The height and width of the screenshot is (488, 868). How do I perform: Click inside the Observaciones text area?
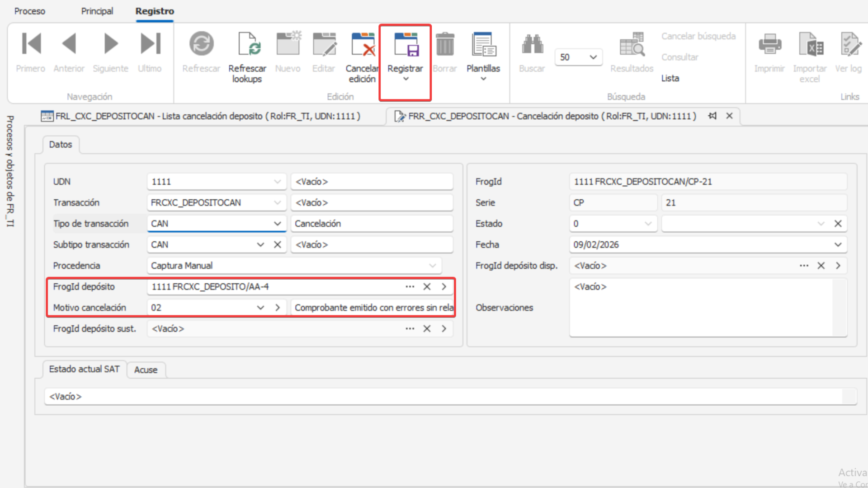[x=701, y=307]
